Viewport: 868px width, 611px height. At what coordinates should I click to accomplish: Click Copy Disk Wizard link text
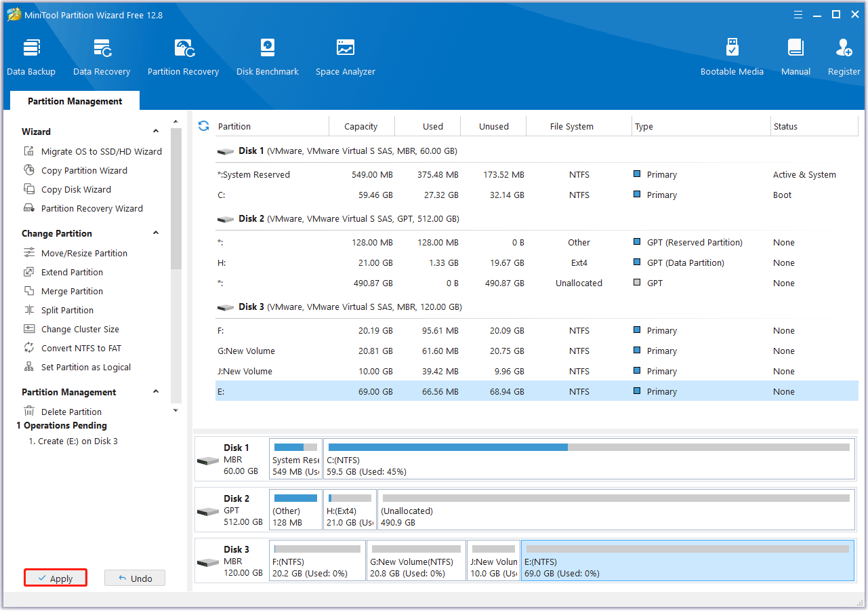click(x=76, y=189)
